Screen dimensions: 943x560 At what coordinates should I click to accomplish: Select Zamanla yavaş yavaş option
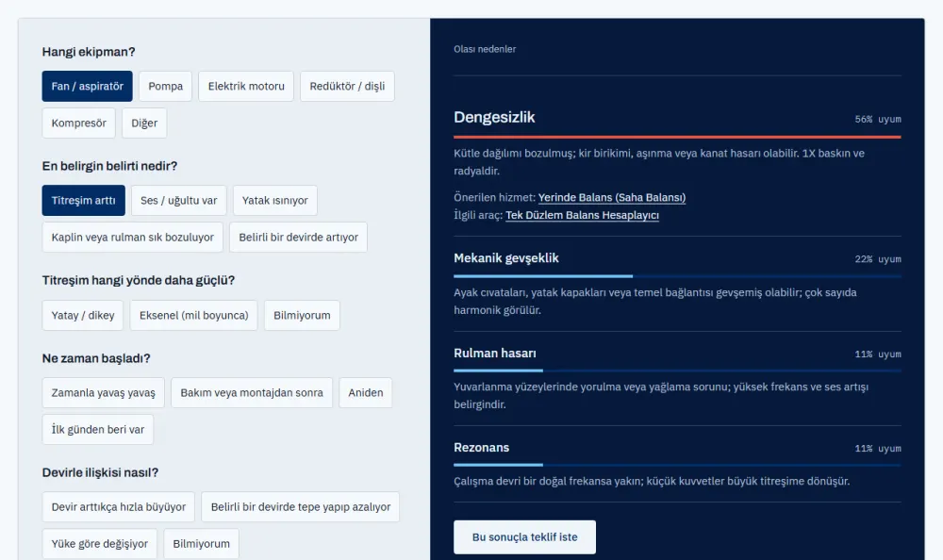coord(104,393)
